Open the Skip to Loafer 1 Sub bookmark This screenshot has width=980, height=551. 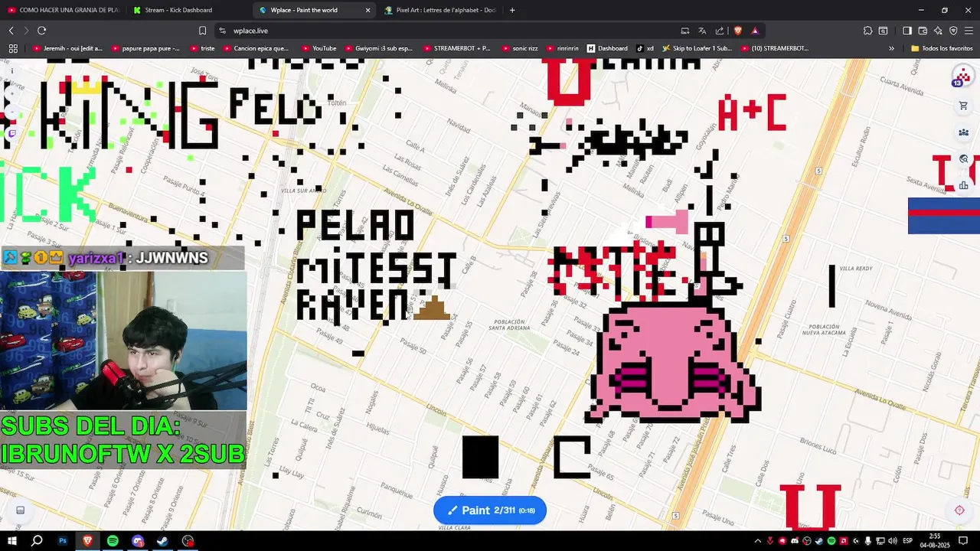[x=697, y=48]
